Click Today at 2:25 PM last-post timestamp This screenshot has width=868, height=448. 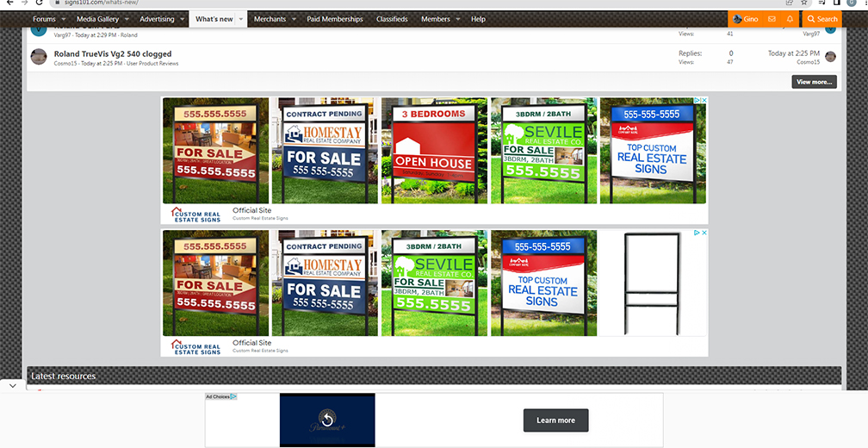click(x=793, y=53)
